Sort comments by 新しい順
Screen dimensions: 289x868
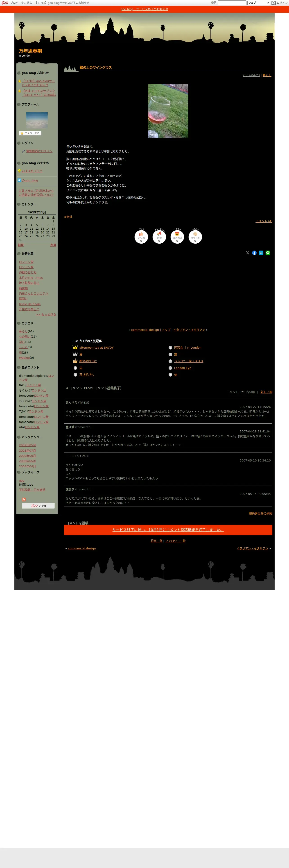(x=266, y=392)
